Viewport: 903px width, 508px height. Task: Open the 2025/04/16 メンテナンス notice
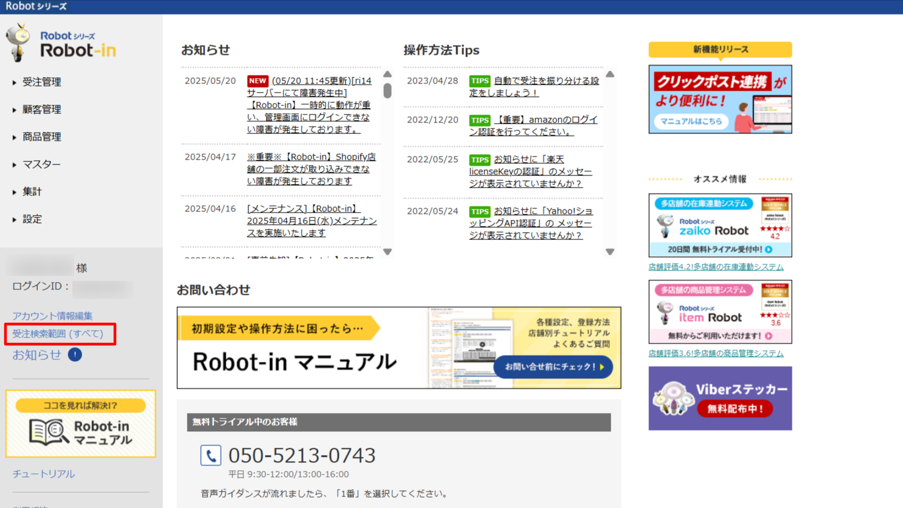312,221
